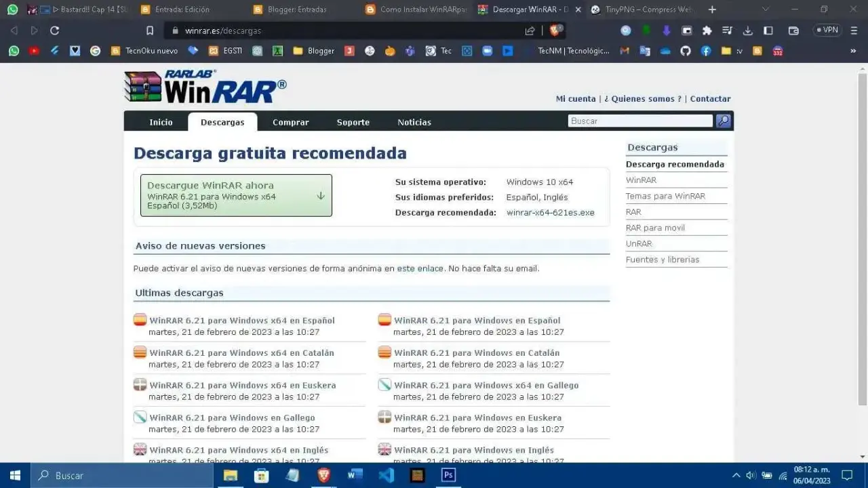Viewport: 868px width, 488px height.
Task: Open the Contactar link
Action: [x=710, y=99]
